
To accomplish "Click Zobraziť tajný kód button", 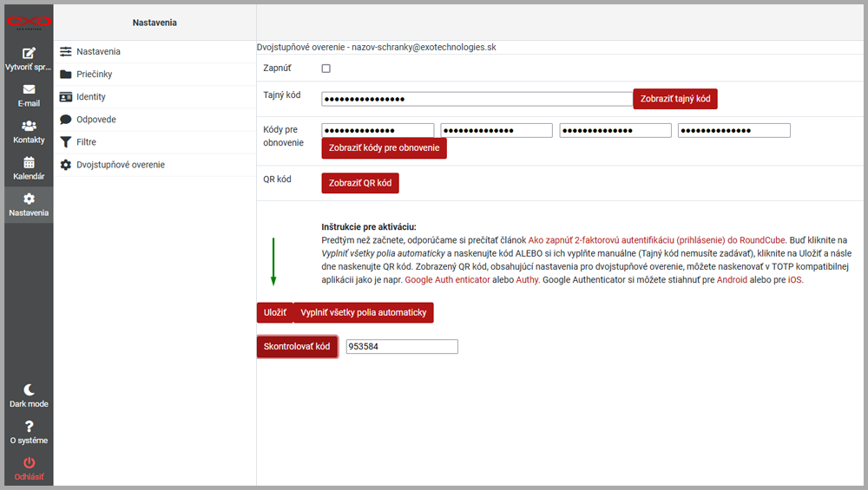I will (674, 99).
